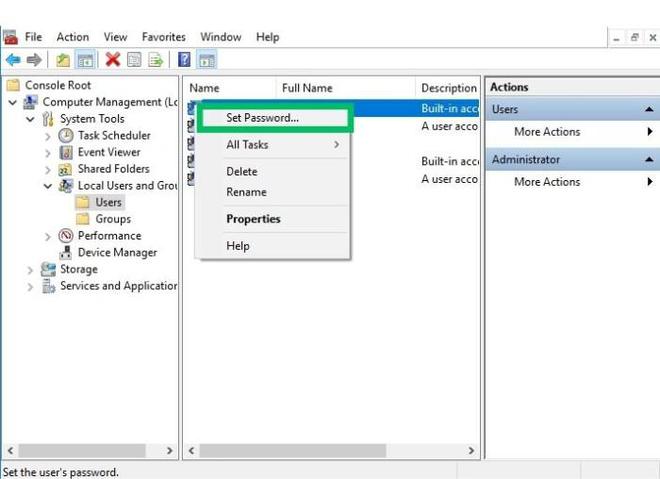Select Device Manager tree item
This screenshot has width=660, height=479.
(117, 253)
